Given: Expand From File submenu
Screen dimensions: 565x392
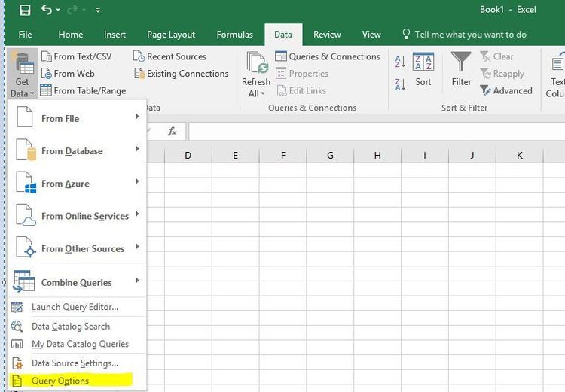Looking at the screenshot, I should [x=77, y=118].
